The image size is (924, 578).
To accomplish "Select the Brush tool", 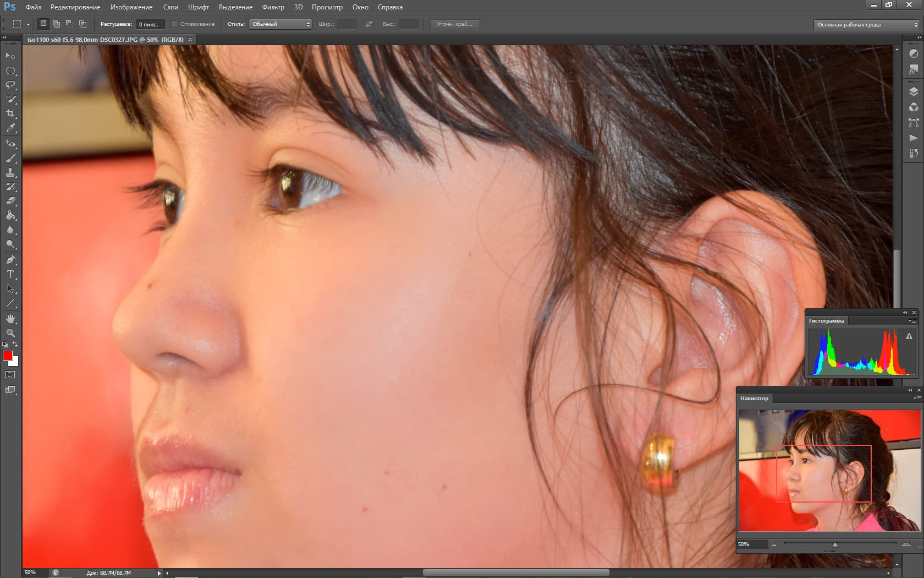I will 10,158.
